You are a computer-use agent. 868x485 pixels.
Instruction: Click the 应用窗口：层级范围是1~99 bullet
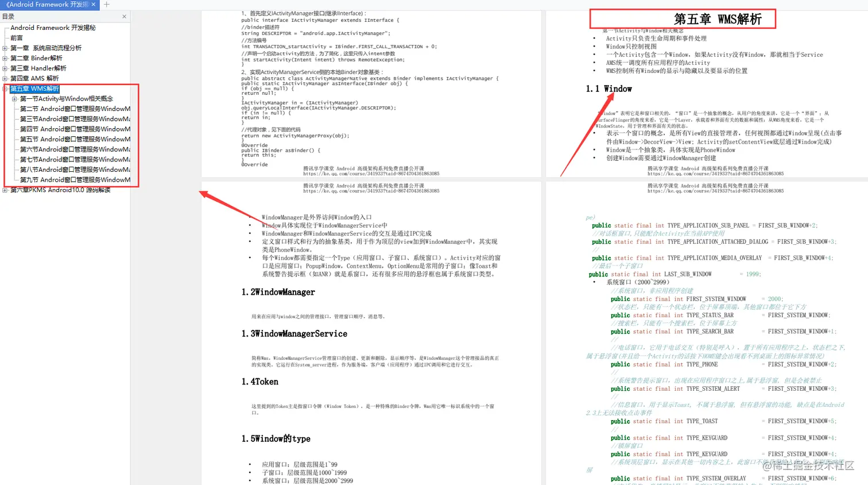pos(300,464)
